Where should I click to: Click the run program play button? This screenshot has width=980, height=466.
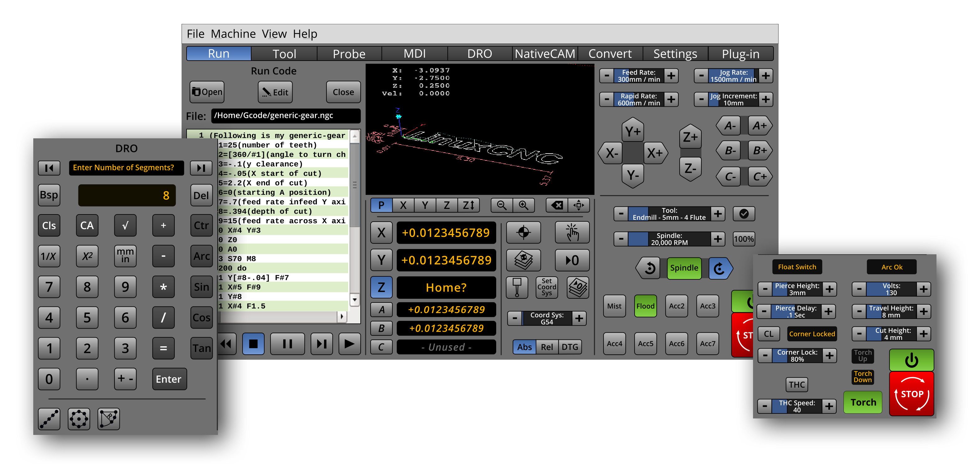[349, 344]
